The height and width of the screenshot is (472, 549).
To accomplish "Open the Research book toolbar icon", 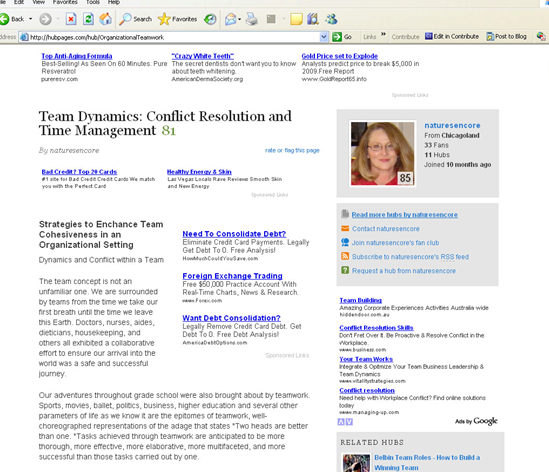I will [x=313, y=19].
